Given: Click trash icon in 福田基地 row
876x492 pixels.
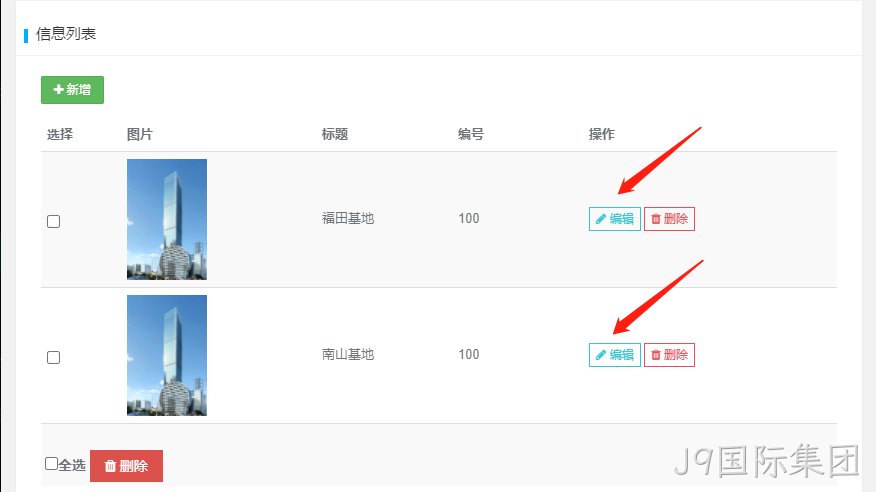Looking at the screenshot, I should point(656,219).
